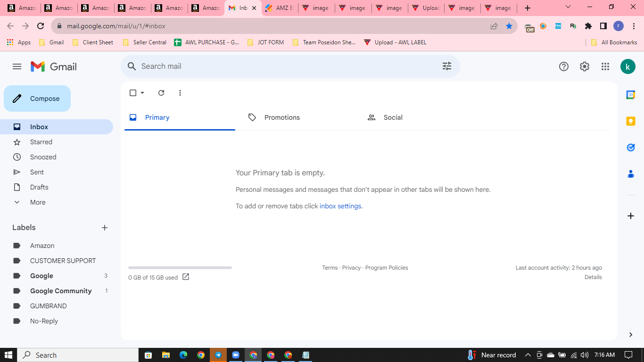
Task: Go back in browser
Action: click(x=10, y=26)
